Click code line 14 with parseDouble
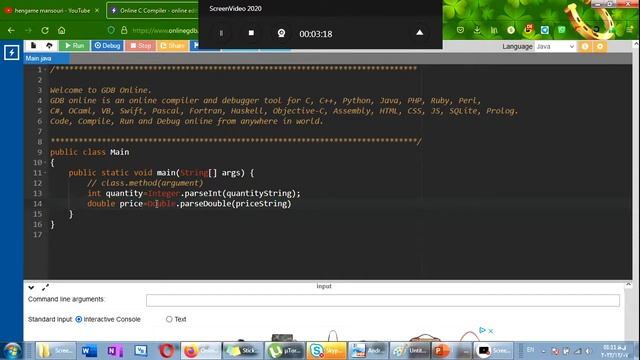Screen dimensions: 640x360 pos(189,204)
